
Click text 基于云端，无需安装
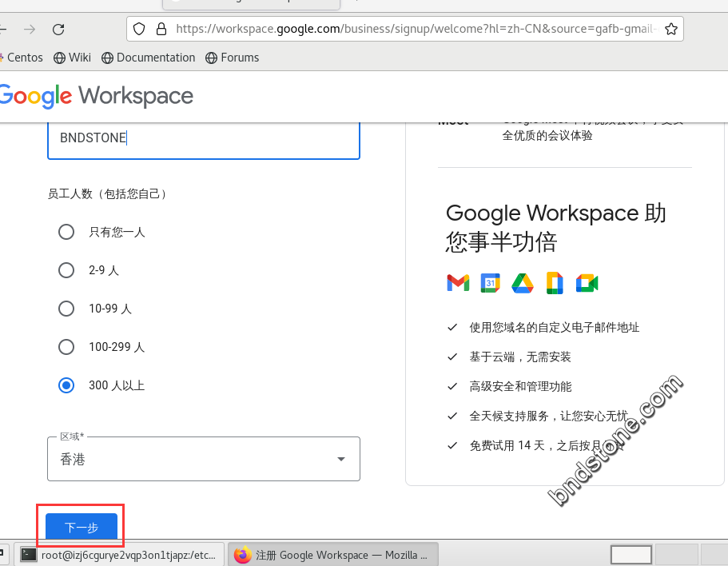tap(520, 357)
